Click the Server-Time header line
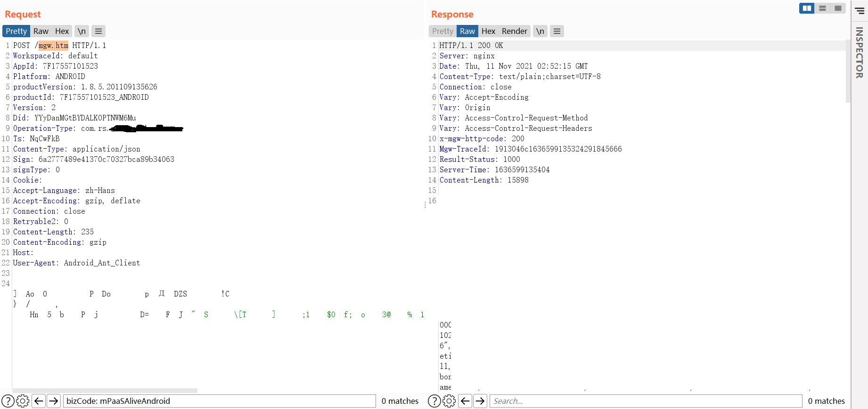The height and width of the screenshot is (409, 868). pos(494,169)
